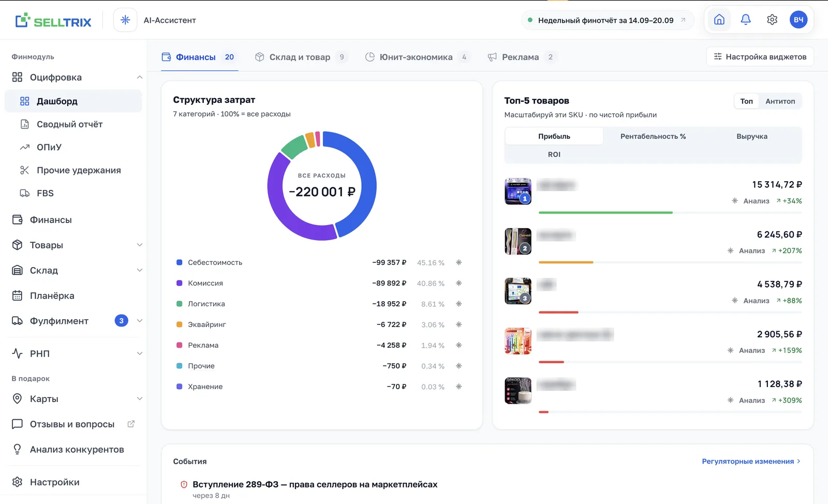Screen dimensions: 828x504
Task: Open settings gear in top bar
Action: [772, 20]
